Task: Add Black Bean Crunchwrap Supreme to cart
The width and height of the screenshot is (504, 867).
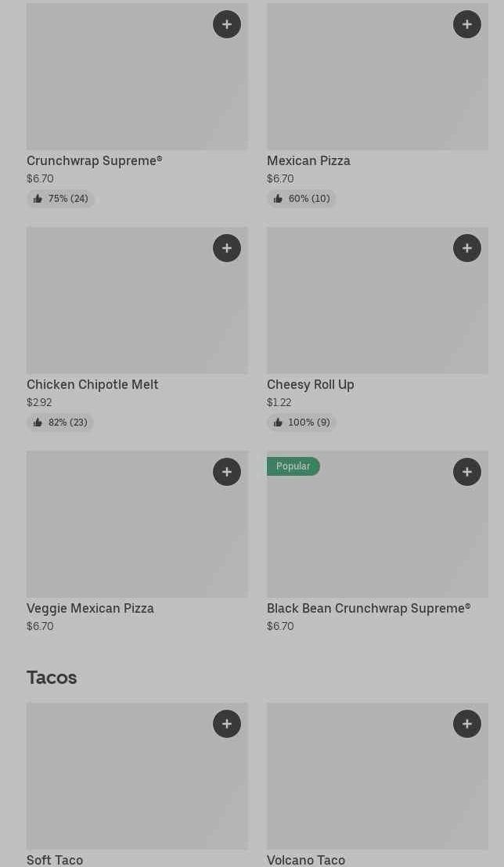Action: pyautogui.click(x=467, y=472)
